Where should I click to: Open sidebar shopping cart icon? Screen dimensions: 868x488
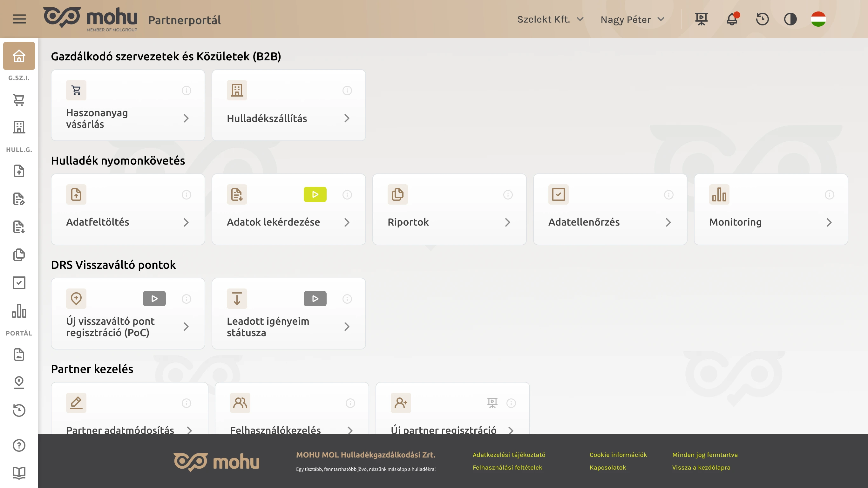pos(19,100)
